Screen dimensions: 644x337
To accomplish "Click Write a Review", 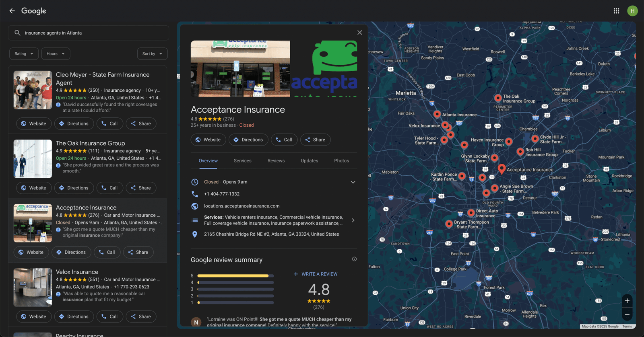I will point(316,274).
